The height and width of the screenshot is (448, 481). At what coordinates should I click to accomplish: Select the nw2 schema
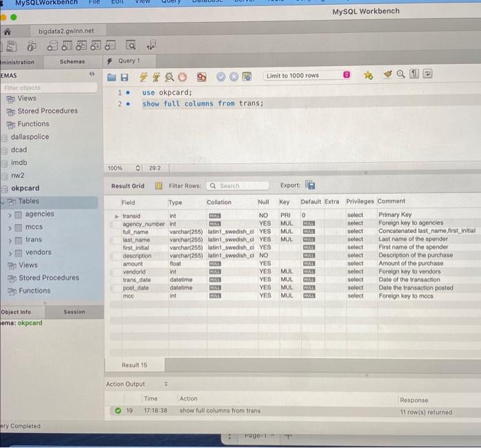[18, 175]
